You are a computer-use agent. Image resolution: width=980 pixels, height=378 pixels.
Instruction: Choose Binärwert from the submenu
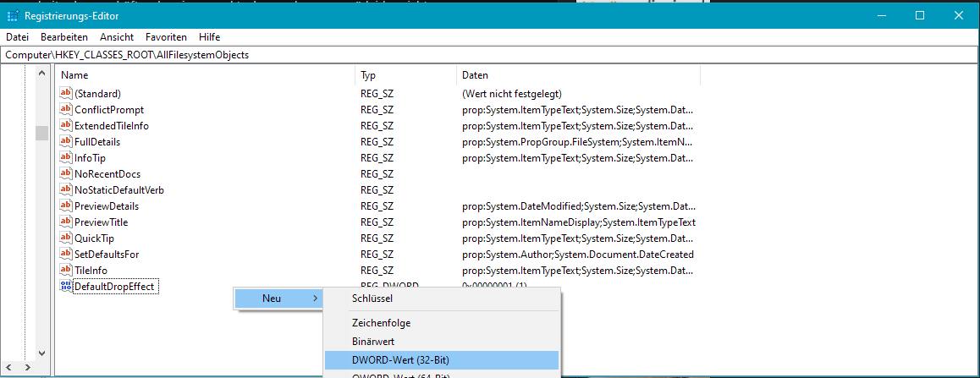click(441, 342)
